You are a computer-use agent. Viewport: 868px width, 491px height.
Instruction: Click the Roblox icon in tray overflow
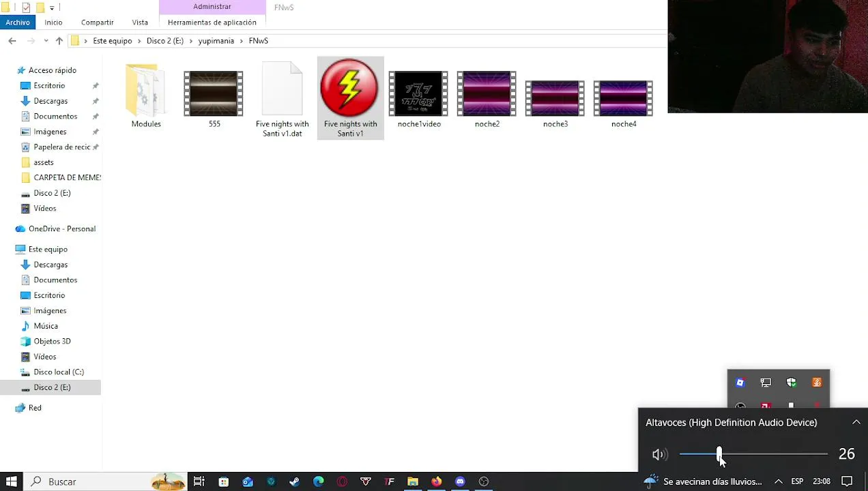pos(740,383)
